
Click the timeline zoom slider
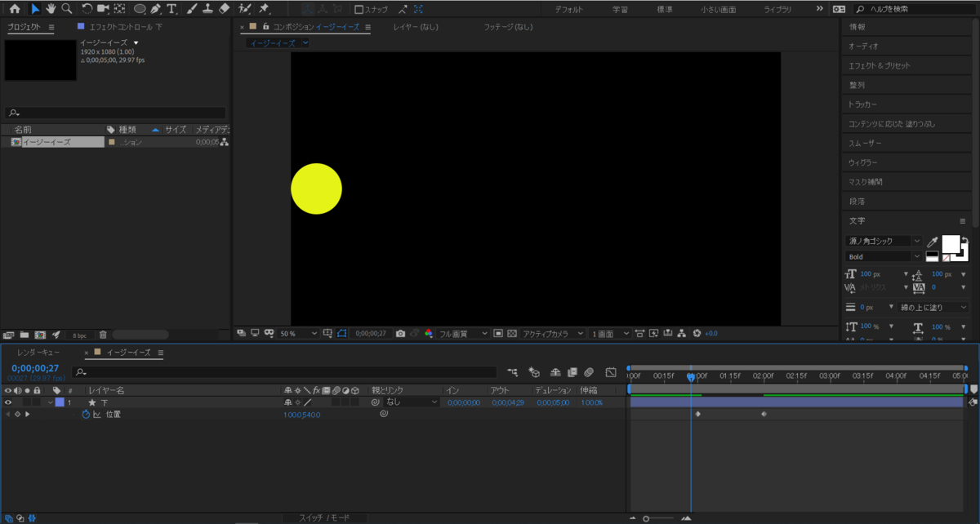(660, 518)
